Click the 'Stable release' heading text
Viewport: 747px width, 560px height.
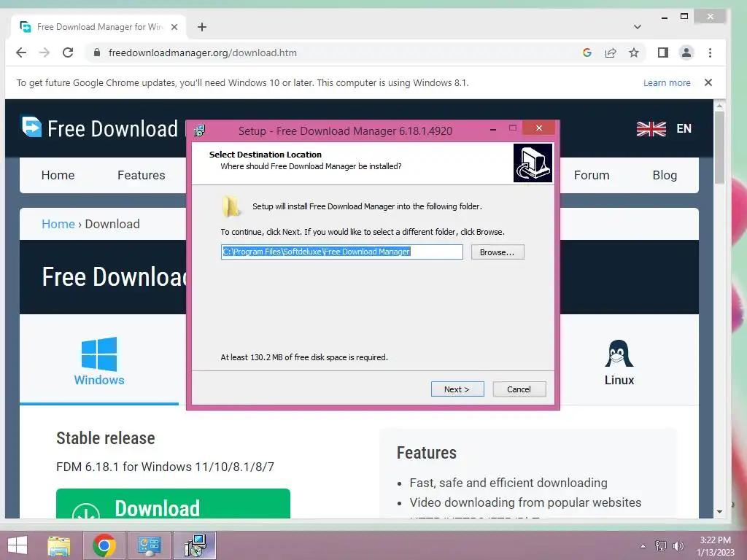[105, 438]
